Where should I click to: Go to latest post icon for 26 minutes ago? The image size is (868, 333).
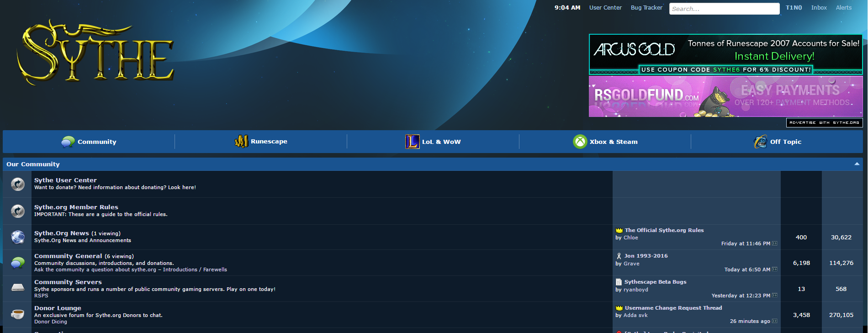point(774,321)
